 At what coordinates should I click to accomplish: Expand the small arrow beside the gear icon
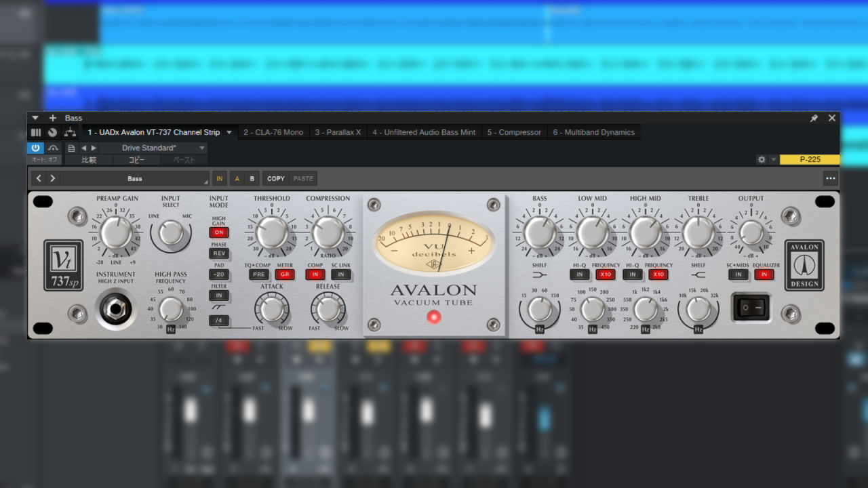pyautogui.click(x=773, y=160)
